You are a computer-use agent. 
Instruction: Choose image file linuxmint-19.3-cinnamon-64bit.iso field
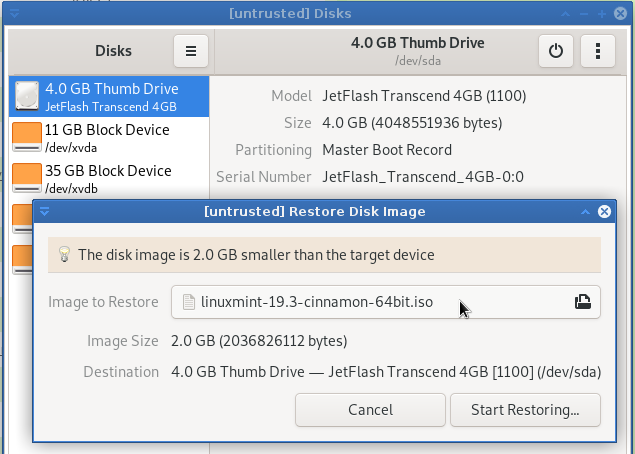pyautogui.click(x=386, y=302)
